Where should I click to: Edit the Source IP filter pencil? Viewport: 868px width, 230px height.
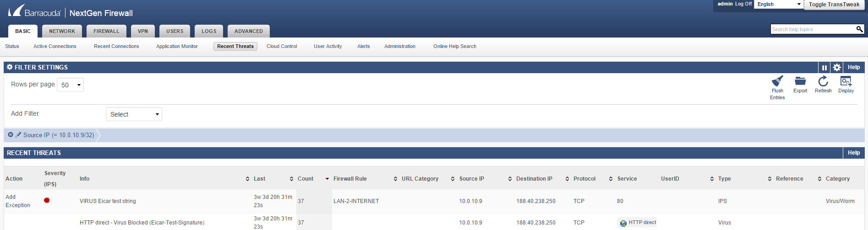tap(18, 135)
